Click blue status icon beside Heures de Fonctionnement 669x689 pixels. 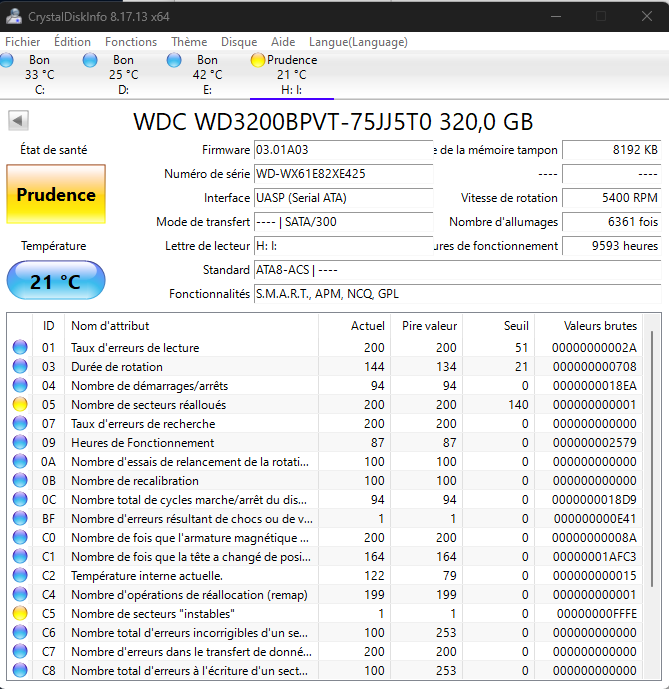[x=20, y=443]
